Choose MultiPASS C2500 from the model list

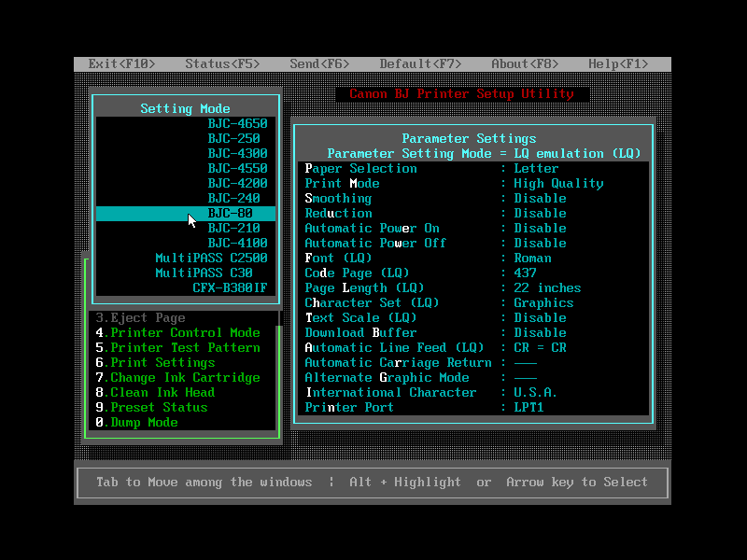pos(211,259)
